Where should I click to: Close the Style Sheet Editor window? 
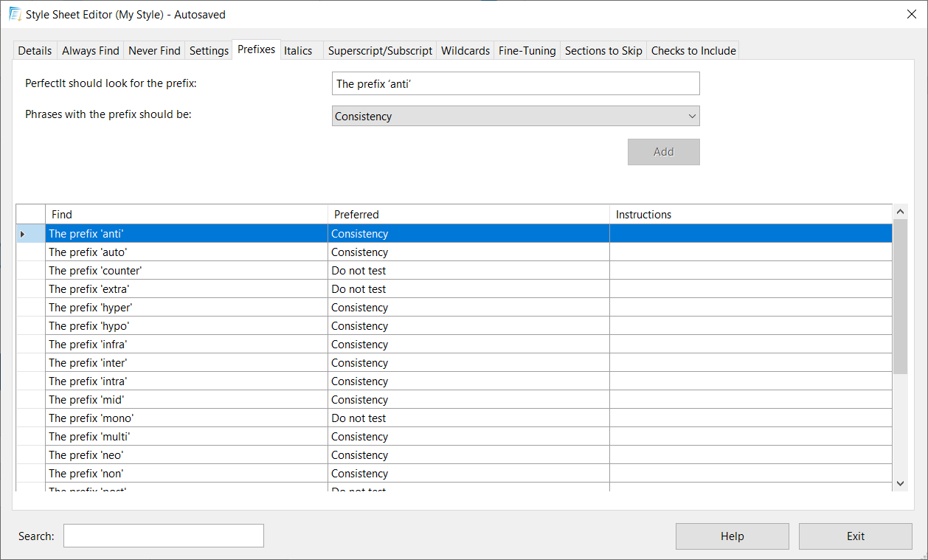[x=911, y=14]
